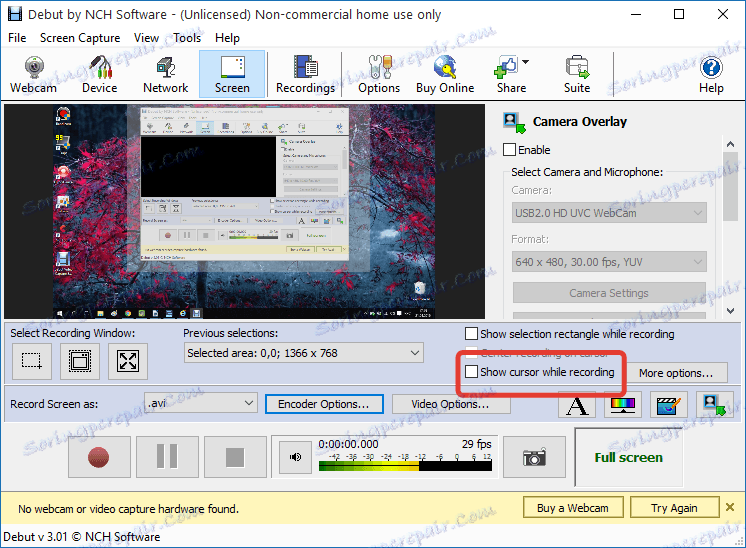Open color adjustments effects tool
The height and width of the screenshot is (548, 746).
[623, 405]
